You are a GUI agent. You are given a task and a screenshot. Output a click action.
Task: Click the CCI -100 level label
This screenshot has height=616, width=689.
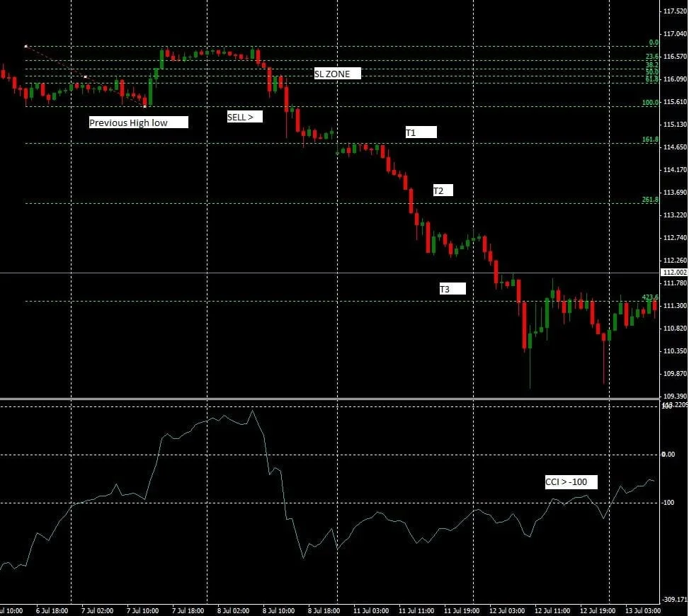click(668, 502)
